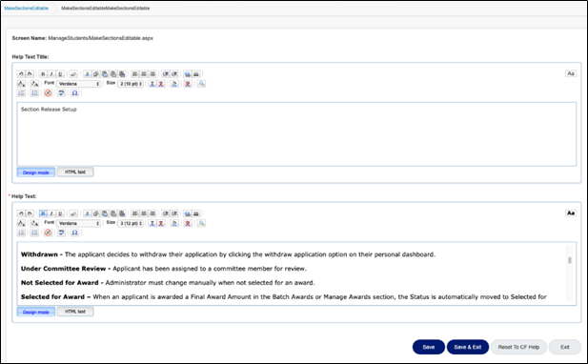Click Undo in Help Text Title toolbar
The height and width of the screenshot is (364, 588).
tap(21, 74)
